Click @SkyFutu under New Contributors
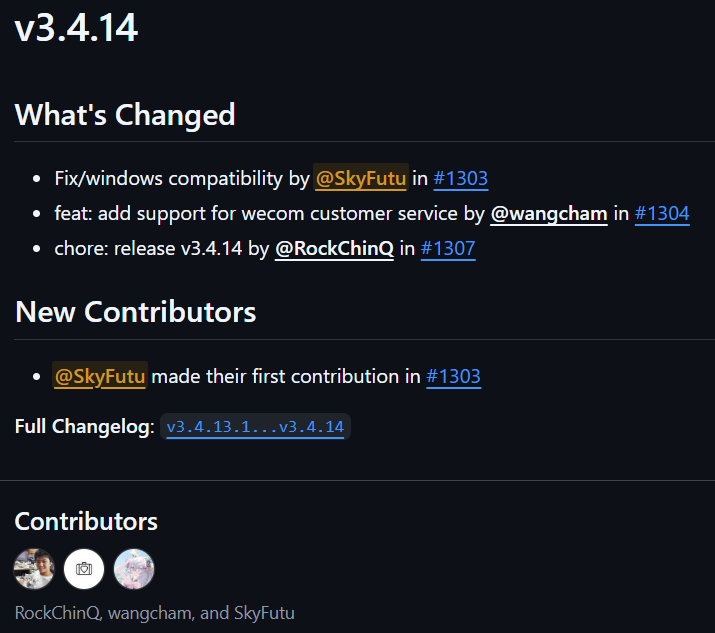 (100, 376)
